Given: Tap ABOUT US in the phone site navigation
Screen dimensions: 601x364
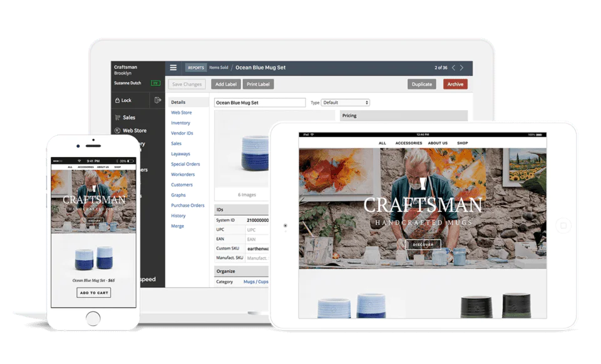Looking at the screenshot, I should click(x=103, y=167).
